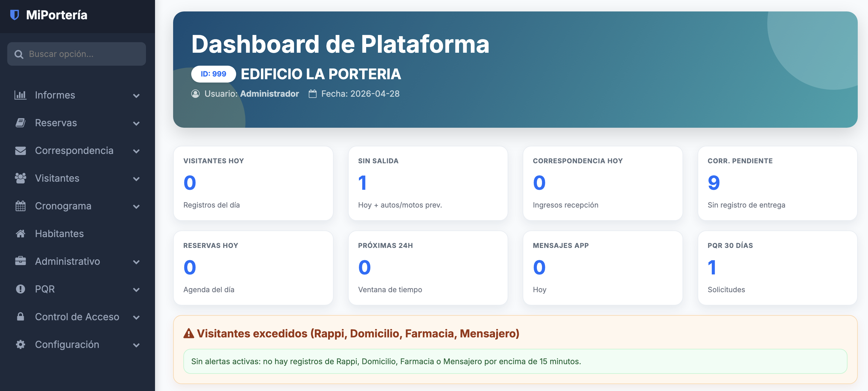Focus the Buscar opción search field
Screen dimensions: 868x391
[x=77, y=54]
